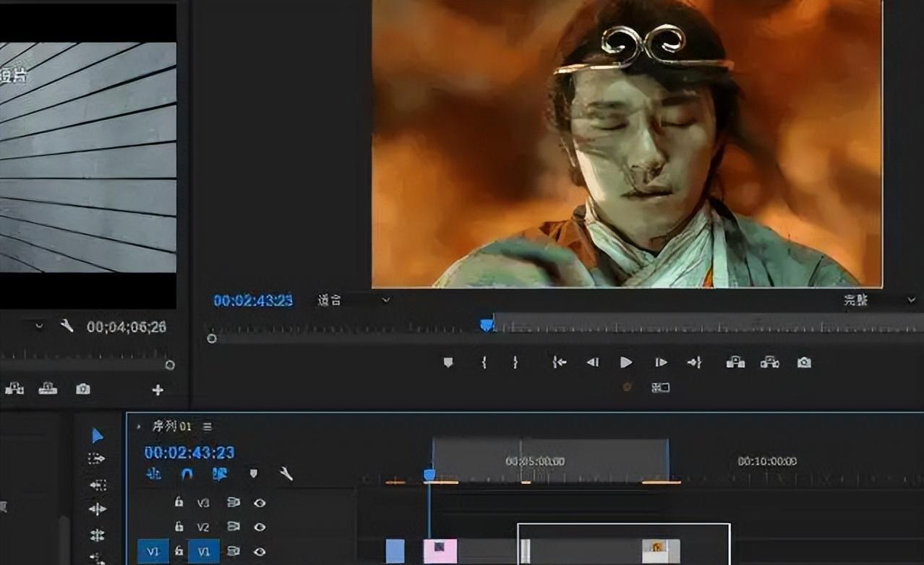Image resolution: width=924 pixels, height=565 pixels.
Task: Click ruler label 00:10:00:00
Action: coord(767,461)
